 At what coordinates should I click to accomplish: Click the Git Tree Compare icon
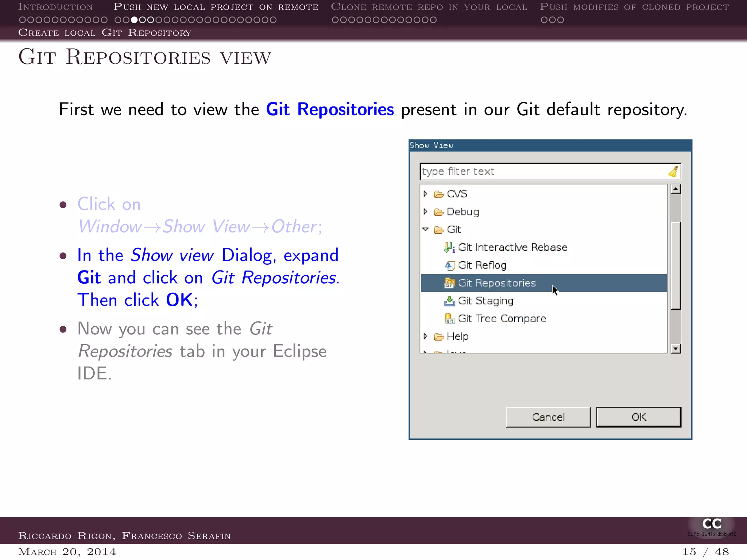click(x=449, y=319)
